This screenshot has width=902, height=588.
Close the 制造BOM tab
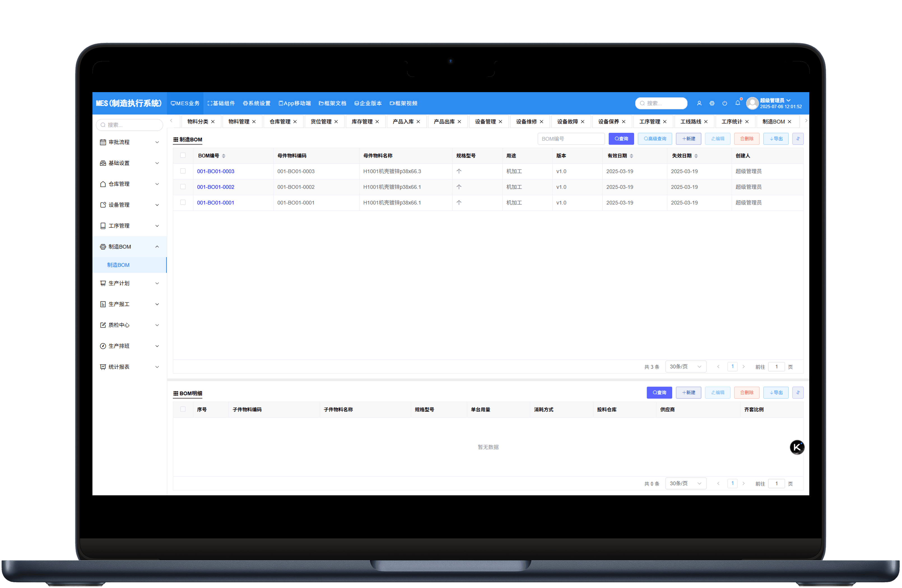click(x=789, y=122)
